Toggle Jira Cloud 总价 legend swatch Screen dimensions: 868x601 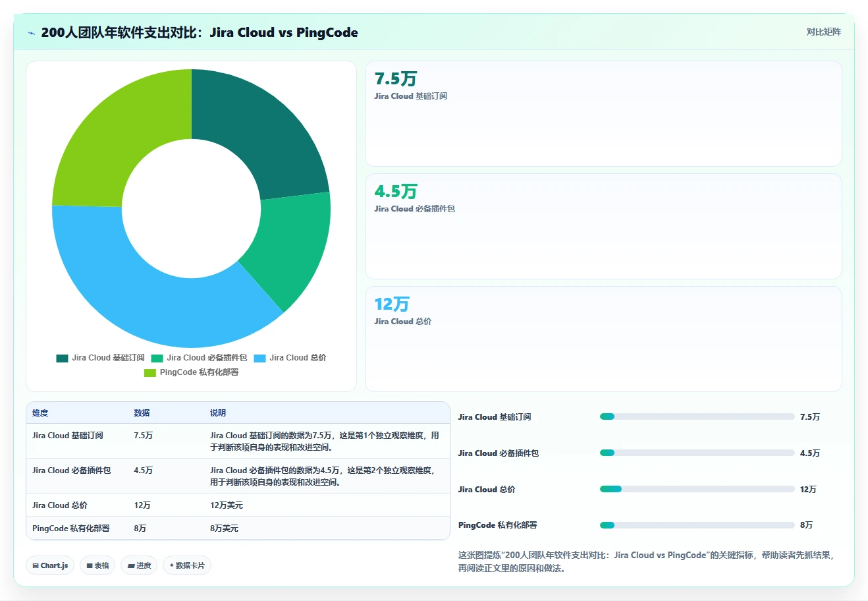pyautogui.click(x=259, y=358)
